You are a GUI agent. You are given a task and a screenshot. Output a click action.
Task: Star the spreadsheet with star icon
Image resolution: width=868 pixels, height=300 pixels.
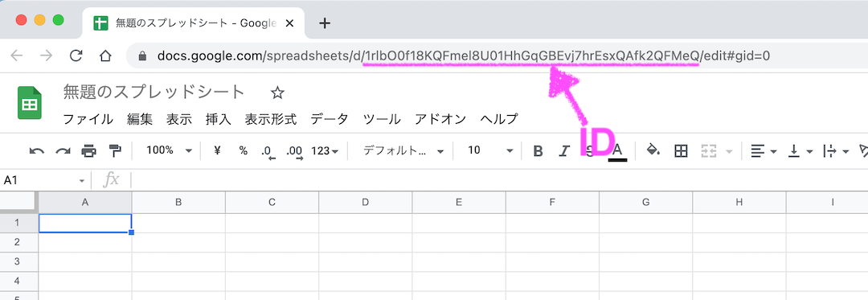tap(277, 93)
